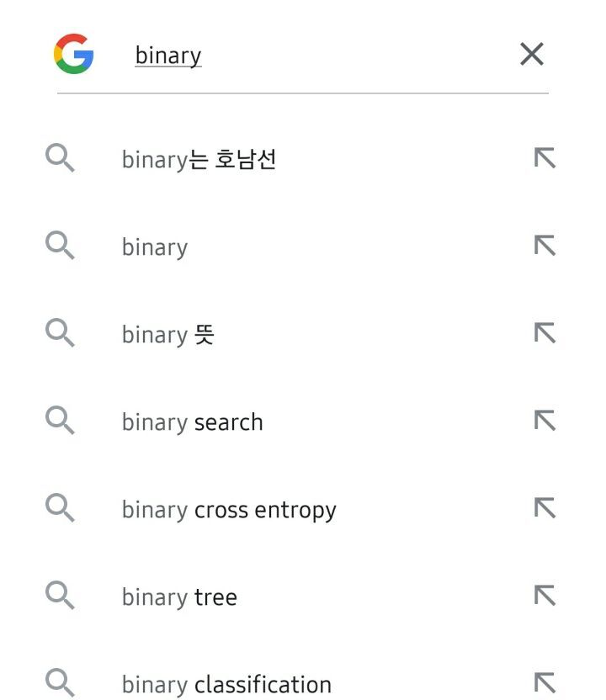Open the "binary search" suggestion
The image size is (606, 700).
coord(193,422)
